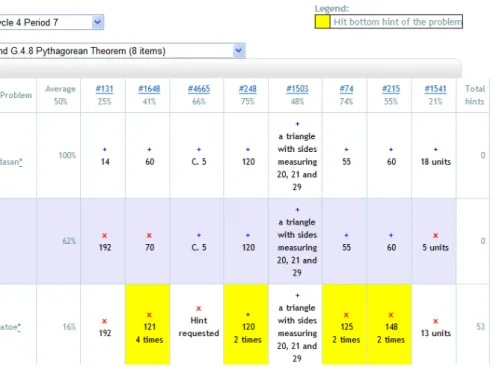
Task: Open the G.4.8 Pythagorean Theorem problem set dropdown
Action: [122, 51]
